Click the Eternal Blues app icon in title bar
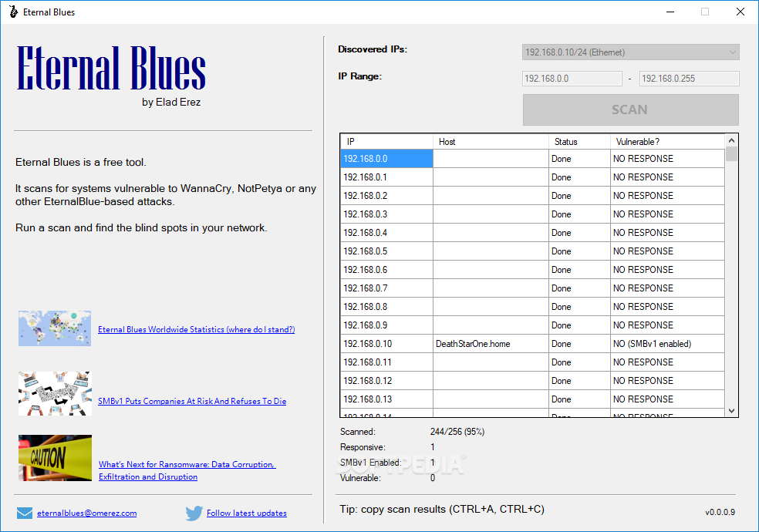 click(14, 12)
